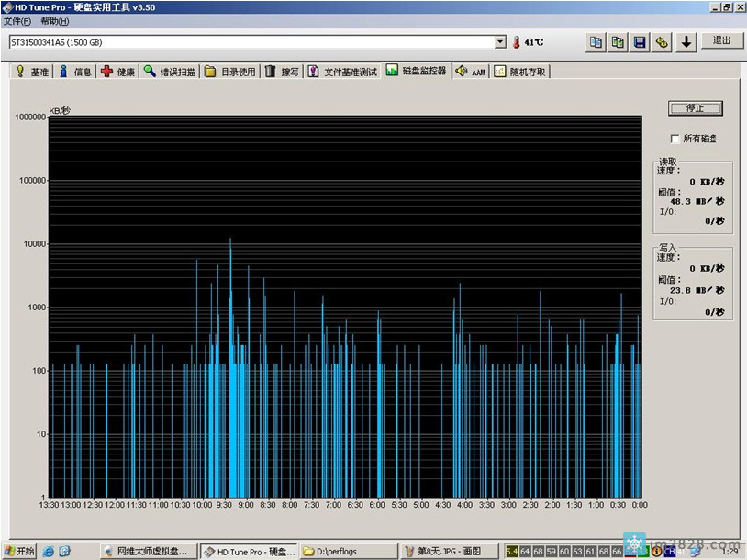The image size is (747, 560).
Task: Open the 错误扫描 tab
Action: (170, 72)
